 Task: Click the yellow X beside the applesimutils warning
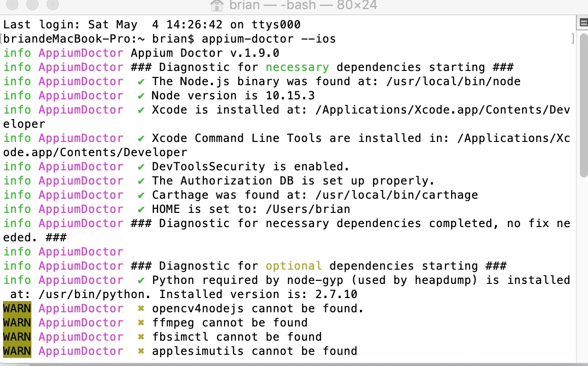click(140, 351)
